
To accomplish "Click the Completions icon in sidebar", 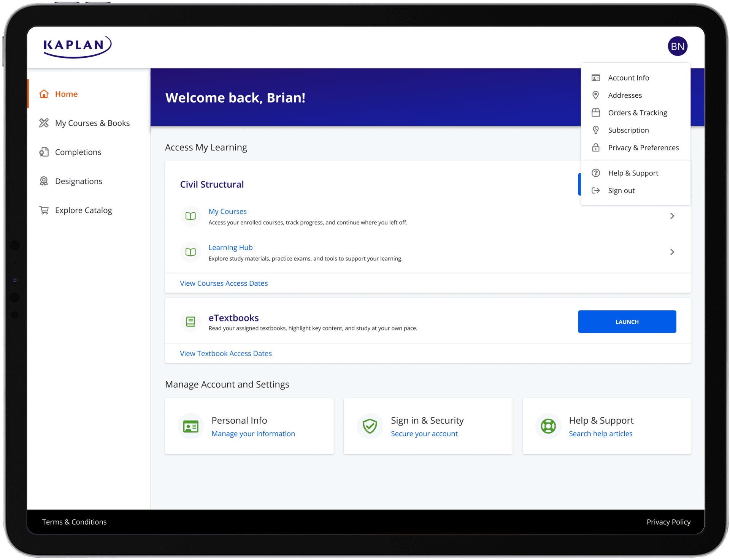I will [x=44, y=152].
